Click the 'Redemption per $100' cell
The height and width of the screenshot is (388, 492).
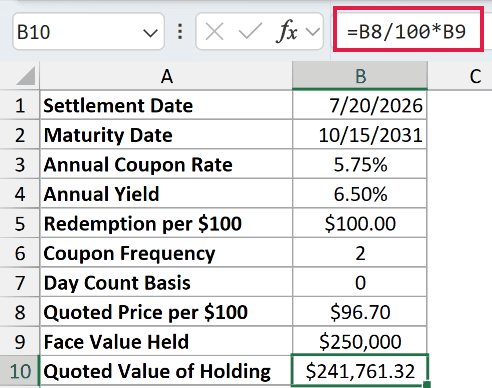coord(166,223)
